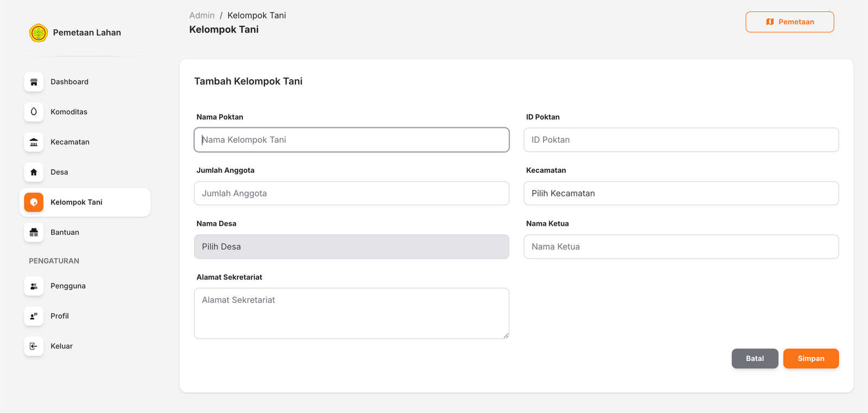868x413 pixels.
Task: Click Kelompok Tani in the breadcrumb
Action: coord(257,15)
